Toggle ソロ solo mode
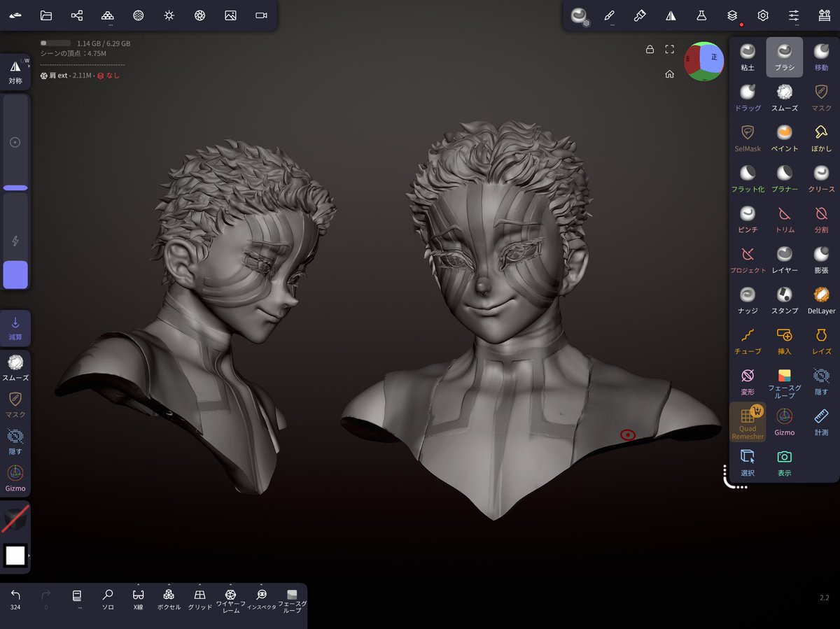The image size is (840, 629). 108,600
